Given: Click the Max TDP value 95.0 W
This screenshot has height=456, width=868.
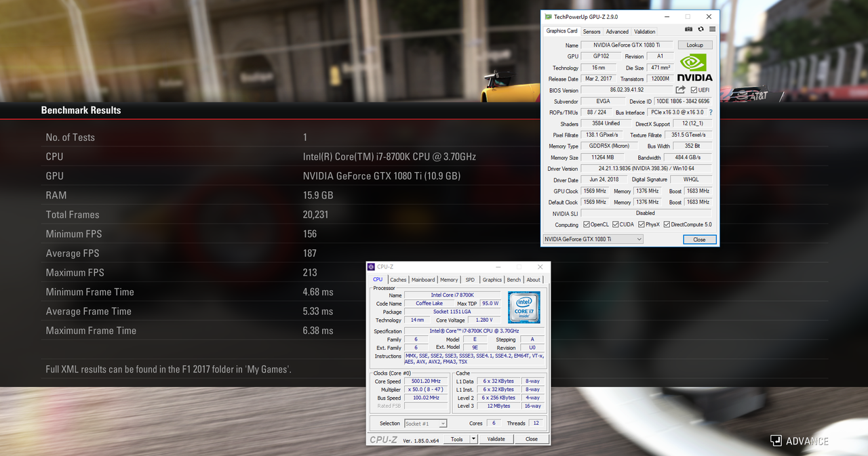Looking at the screenshot, I should (x=490, y=304).
